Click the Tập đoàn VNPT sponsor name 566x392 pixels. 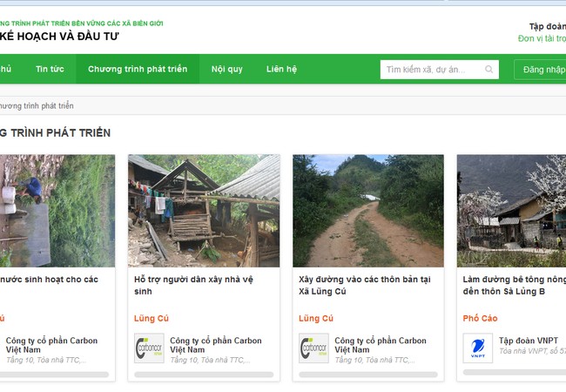pos(529,341)
